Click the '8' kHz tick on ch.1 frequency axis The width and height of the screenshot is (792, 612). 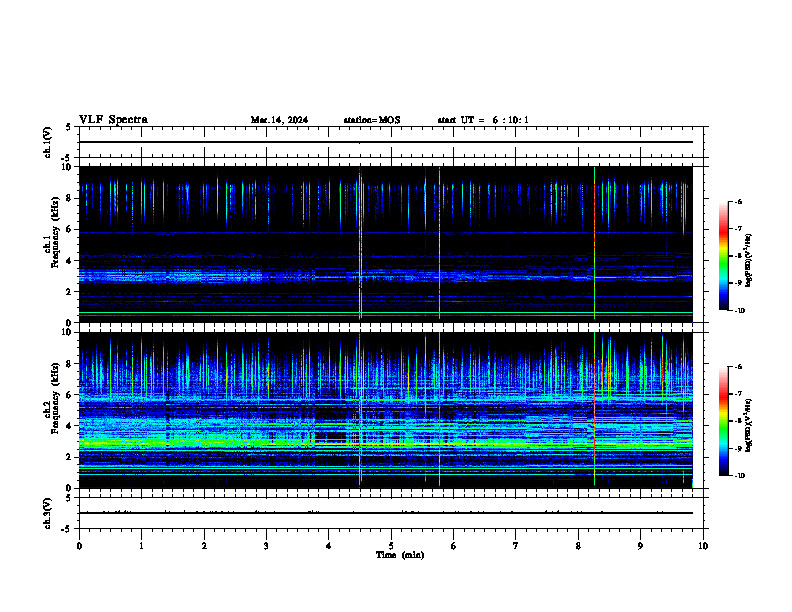tap(69, 198)
